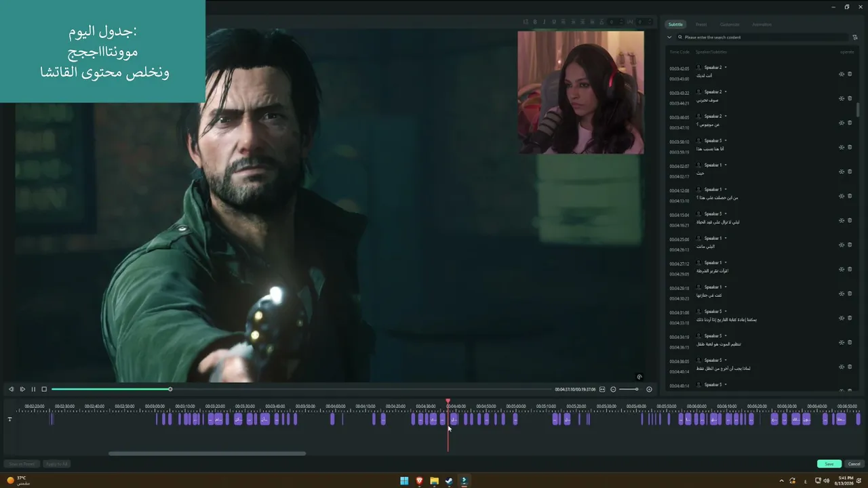Image resolution: width=868 pixels, height=488 pixels.
Task: Click the Cancel button
Action: point(854,464)
